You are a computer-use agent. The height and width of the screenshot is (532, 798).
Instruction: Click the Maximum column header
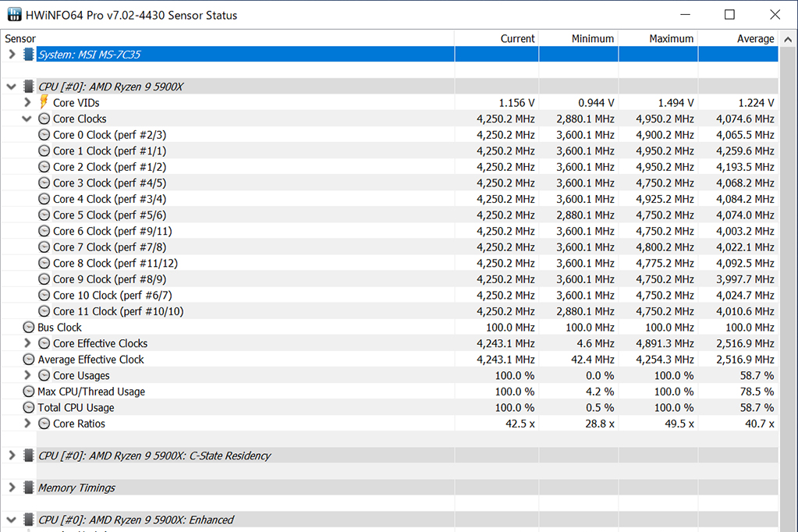(671, 38)
